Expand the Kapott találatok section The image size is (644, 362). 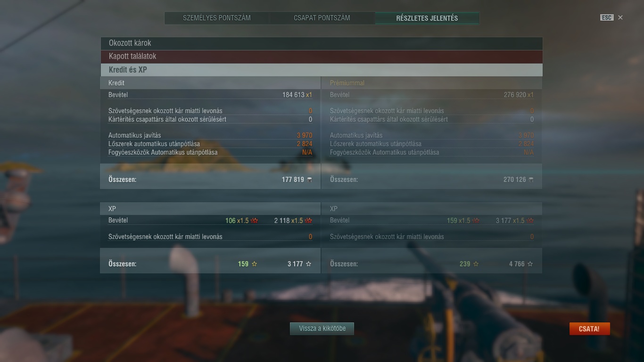(322, 57)
